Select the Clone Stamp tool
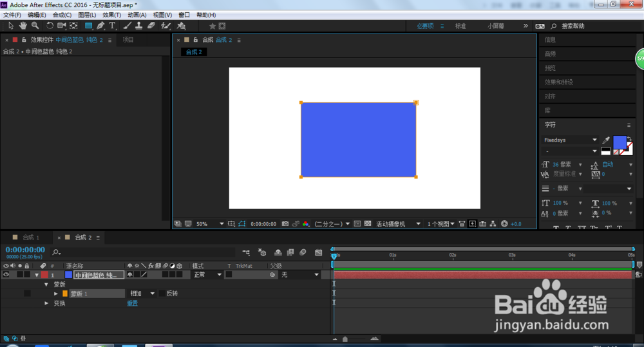The width and height of the screenshot is (644, 347). point(139,26)
